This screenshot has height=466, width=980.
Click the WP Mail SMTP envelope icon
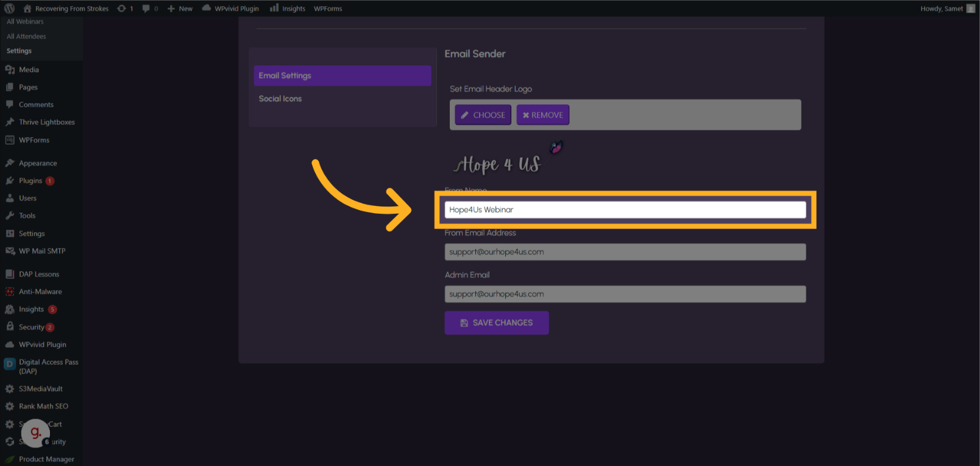click(x=10, y=251)
